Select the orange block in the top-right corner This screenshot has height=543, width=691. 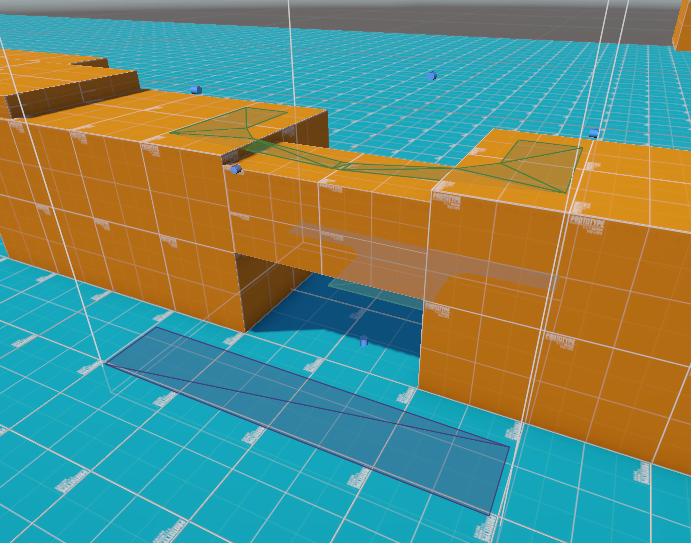point(682,25)
